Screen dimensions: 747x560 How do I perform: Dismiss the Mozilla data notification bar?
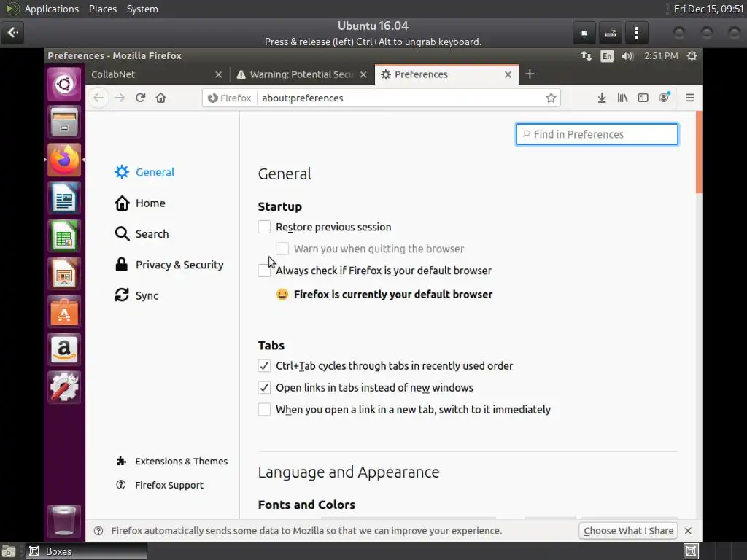coord(688,531)
